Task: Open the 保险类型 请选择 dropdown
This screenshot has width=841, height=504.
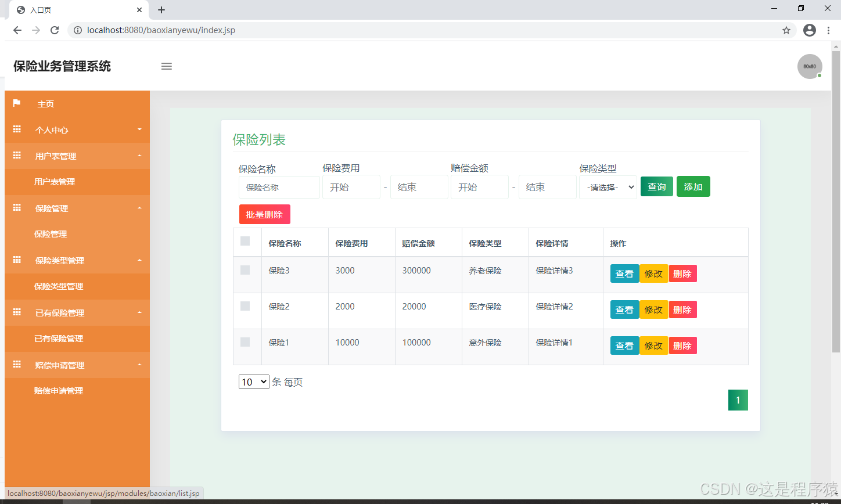Action: click(608, 188)
